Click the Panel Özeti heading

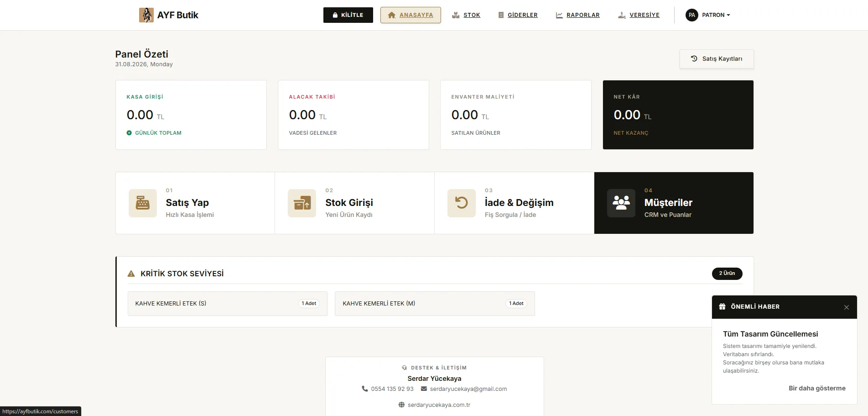click(142, 54)
